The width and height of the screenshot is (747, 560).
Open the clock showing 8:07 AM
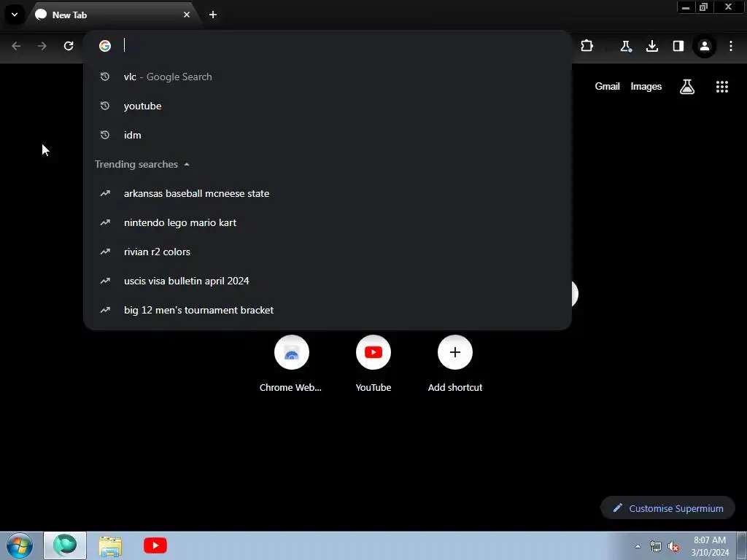(709, 546)
